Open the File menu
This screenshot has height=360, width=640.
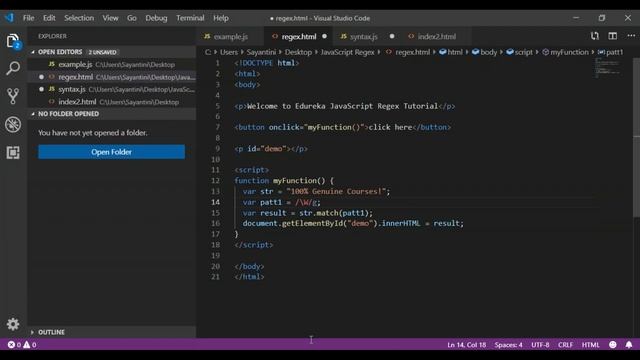click(x=29, y=18)
